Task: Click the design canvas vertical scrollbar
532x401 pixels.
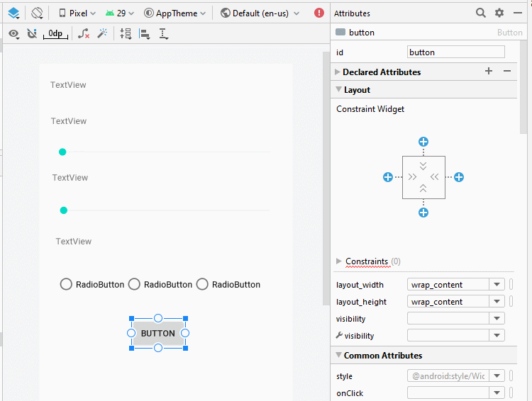Action: pyautogui.click(x=326, y=179)
